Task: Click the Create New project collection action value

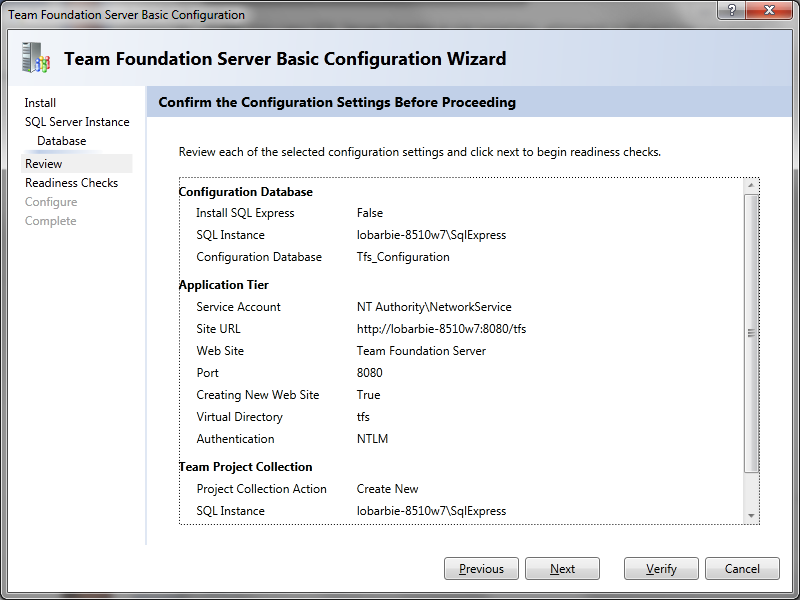Action: (388, 489)
